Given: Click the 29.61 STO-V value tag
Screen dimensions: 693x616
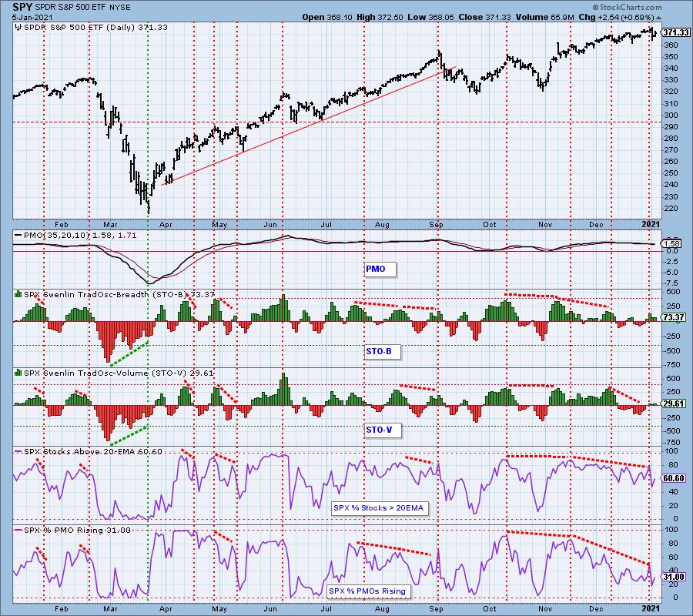Looking at the screenshot, I should coord(674,403).
